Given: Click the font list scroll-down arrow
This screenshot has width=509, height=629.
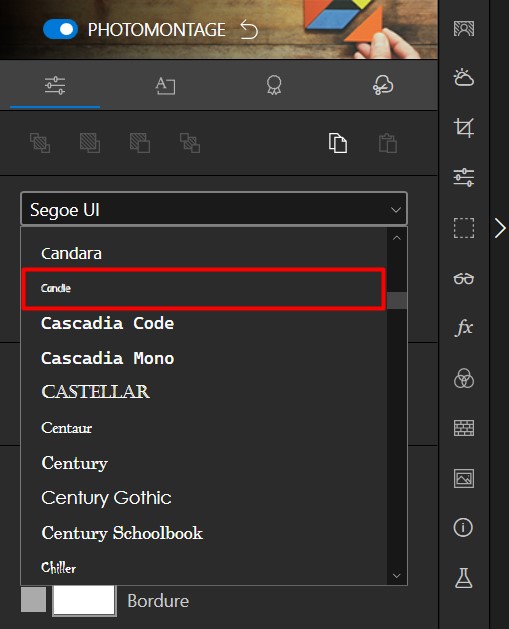Looking at the screenshot, I should pos(397,576).
